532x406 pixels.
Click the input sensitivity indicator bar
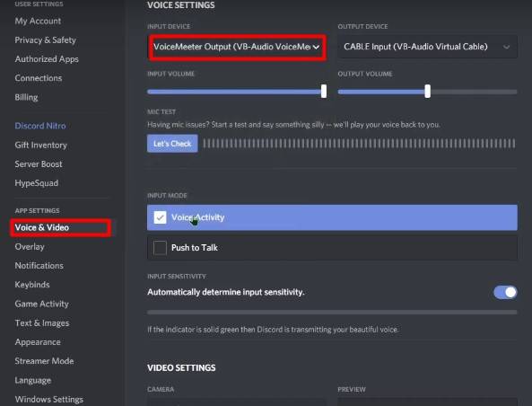[x=332, y=313]
